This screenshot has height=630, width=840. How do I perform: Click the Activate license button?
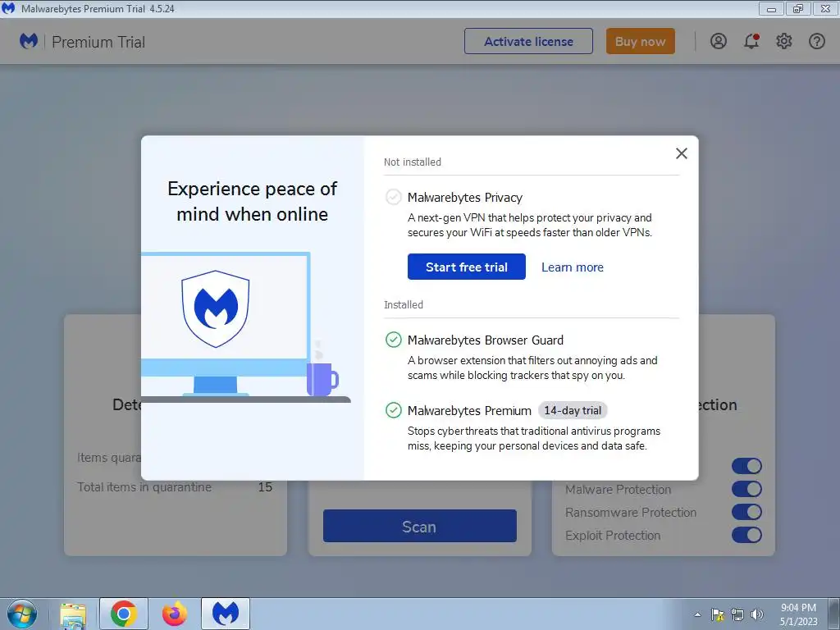pyautogui.click(x=528, y=41)
